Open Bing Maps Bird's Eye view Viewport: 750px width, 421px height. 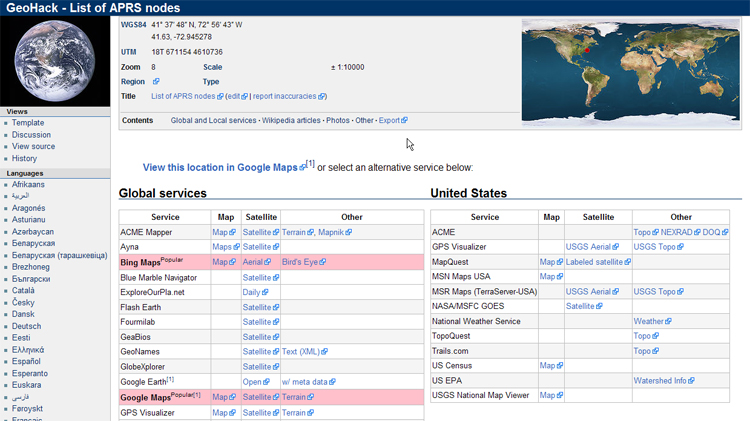click(x=302, y=262)
